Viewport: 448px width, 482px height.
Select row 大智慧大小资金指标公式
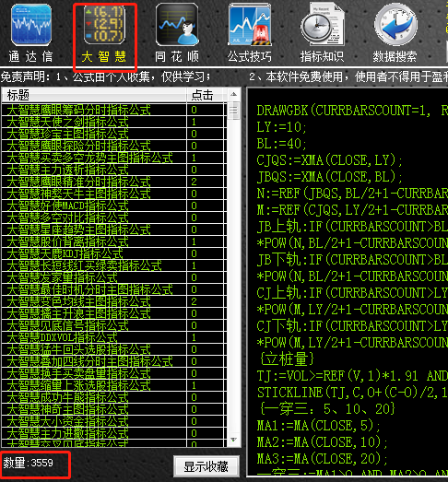click(113, 421)
